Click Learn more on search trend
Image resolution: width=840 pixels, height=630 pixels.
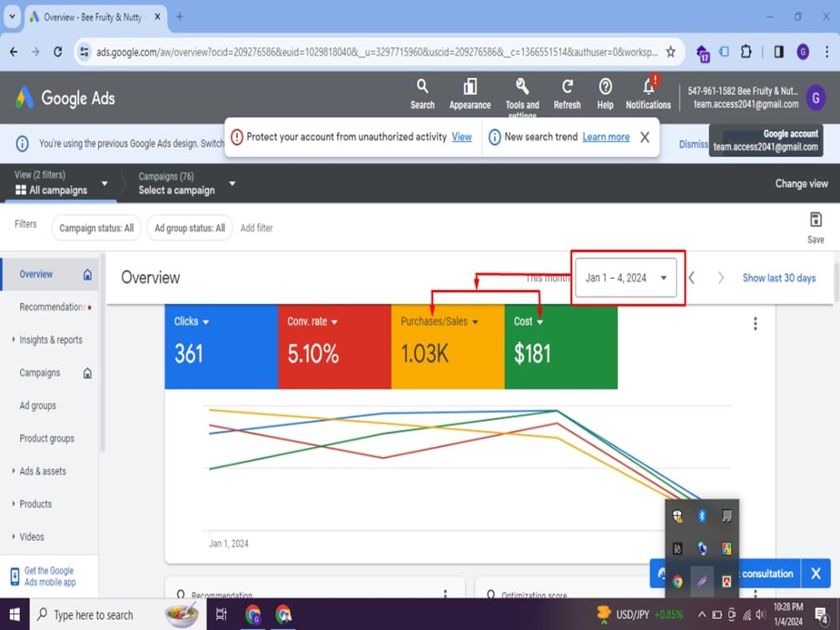(606, 137)
